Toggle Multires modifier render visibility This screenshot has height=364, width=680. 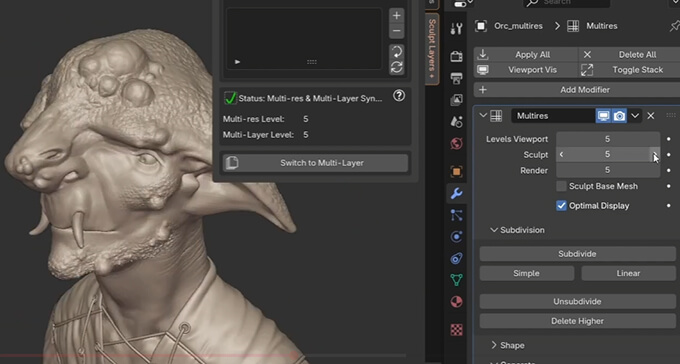[x=619, y=116]
